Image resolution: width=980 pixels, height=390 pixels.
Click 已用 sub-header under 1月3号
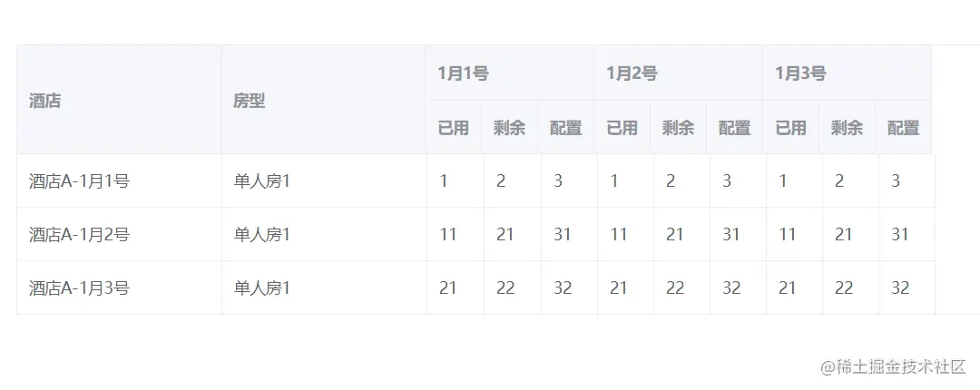tap(790, 128)
